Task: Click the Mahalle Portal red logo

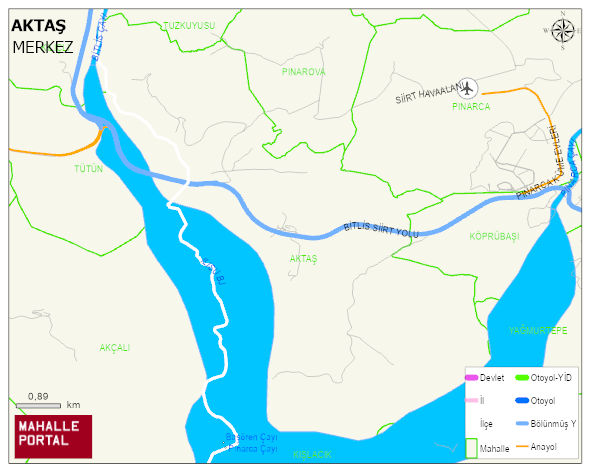Action: [x=53, y=437]
